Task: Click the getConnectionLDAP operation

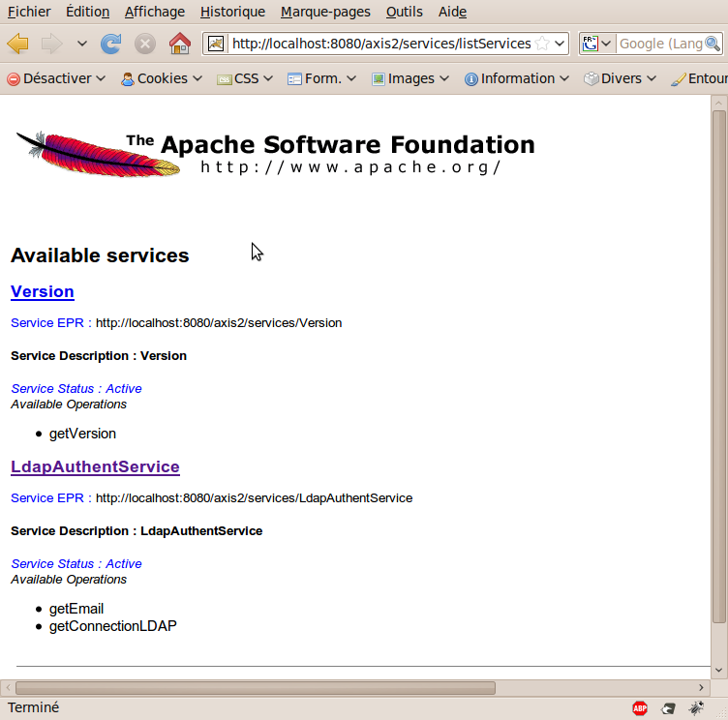Action: click(x=113, y=626)
